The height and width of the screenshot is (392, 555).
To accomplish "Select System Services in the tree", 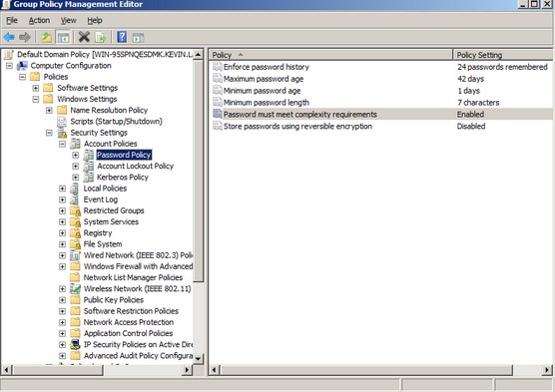I will pos(111,221).
